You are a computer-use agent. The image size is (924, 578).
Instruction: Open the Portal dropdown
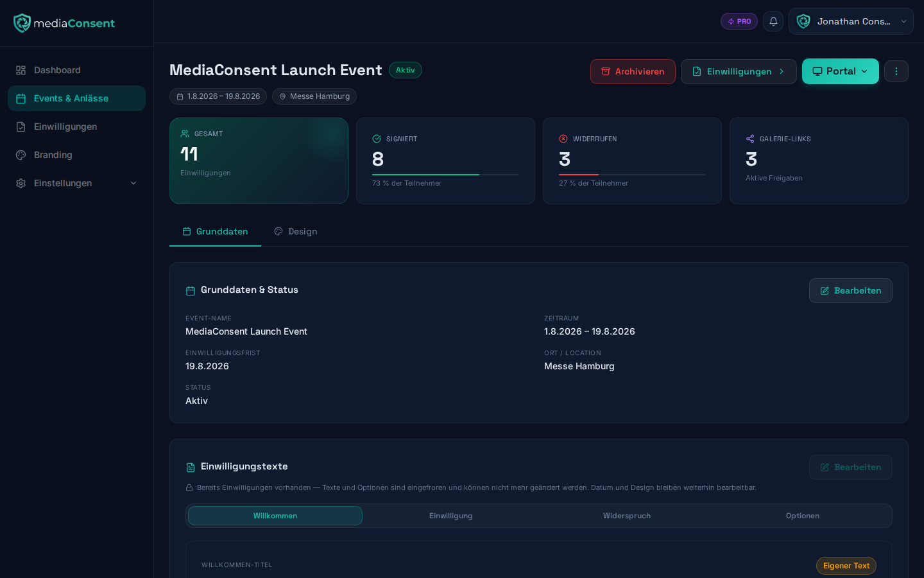pyautogui.click(x=841, y=71)
